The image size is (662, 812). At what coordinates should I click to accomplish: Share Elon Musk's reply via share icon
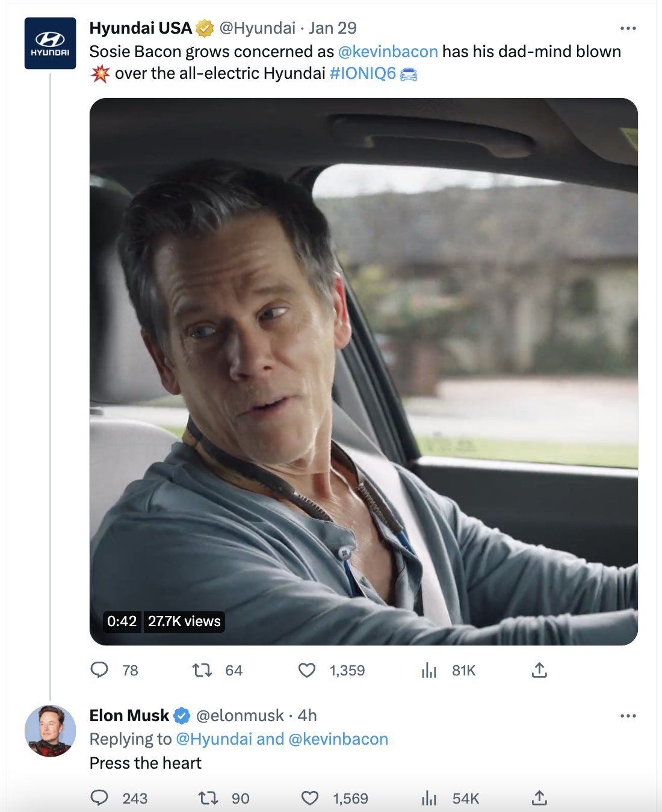(539, 798)
